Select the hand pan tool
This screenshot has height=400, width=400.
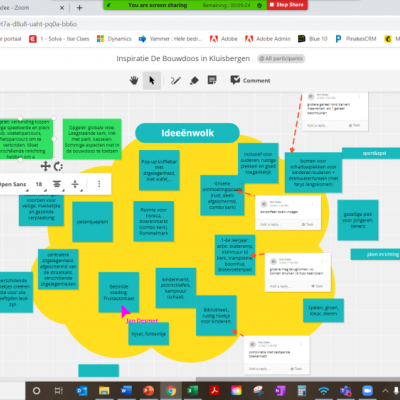point(134,80)
